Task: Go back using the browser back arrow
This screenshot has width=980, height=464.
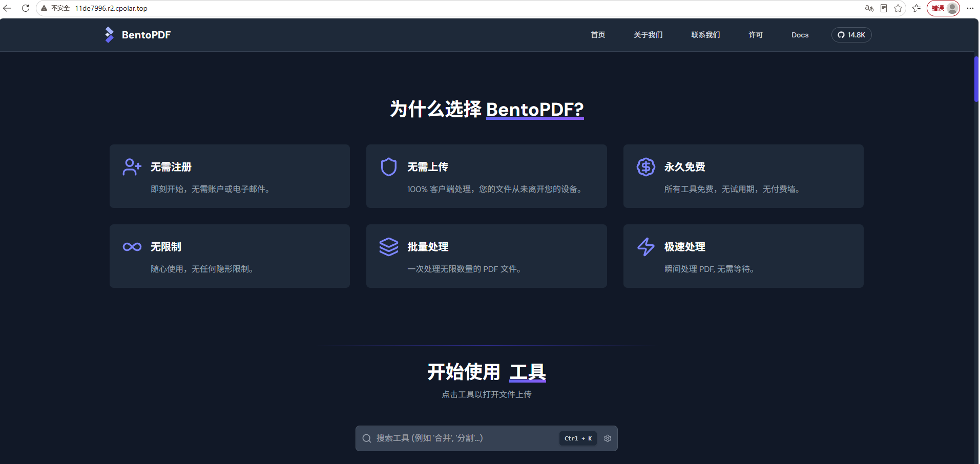Action: tap(7, 8)
